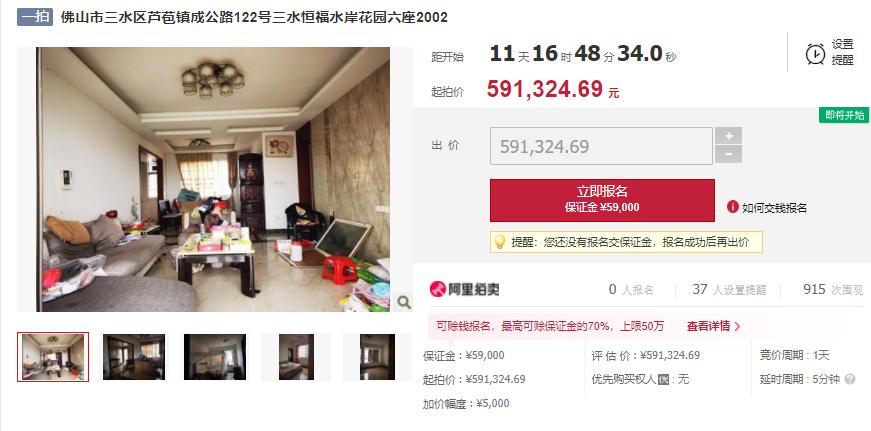871x431 pixels.
Task: Click the alarm clock reminder icon
Action: [815, 54]
